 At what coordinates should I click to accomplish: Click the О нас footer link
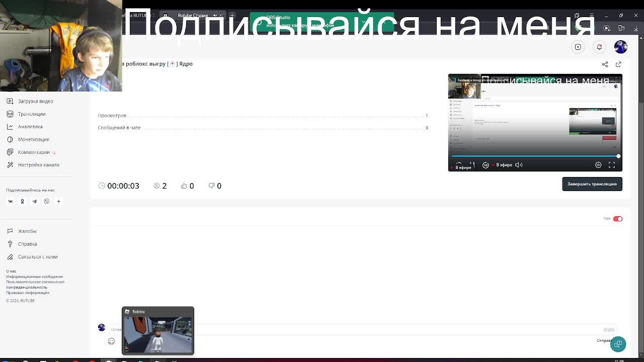pos(11,271)
